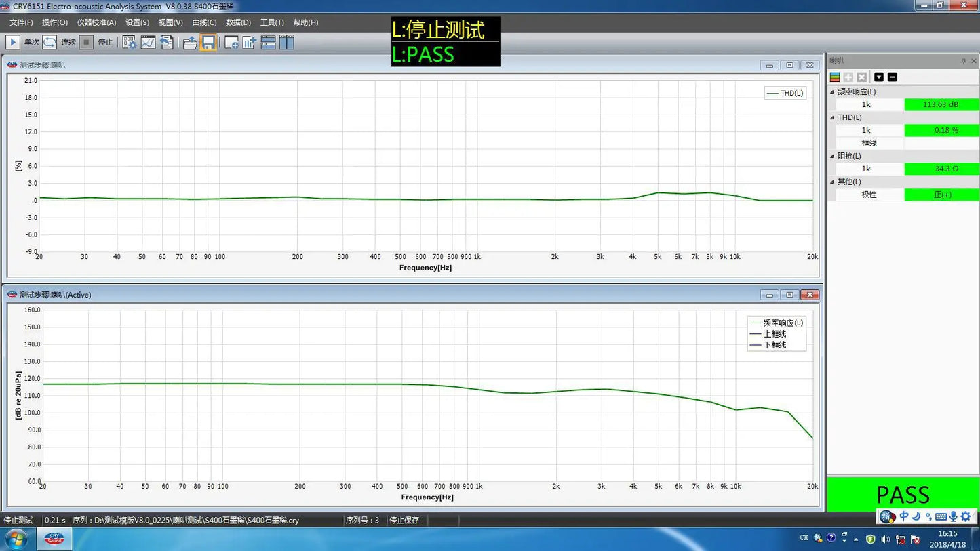The height and width of the screenshot is (551, 980).
Task: Click the single-run play button
Action: point(13,42)
